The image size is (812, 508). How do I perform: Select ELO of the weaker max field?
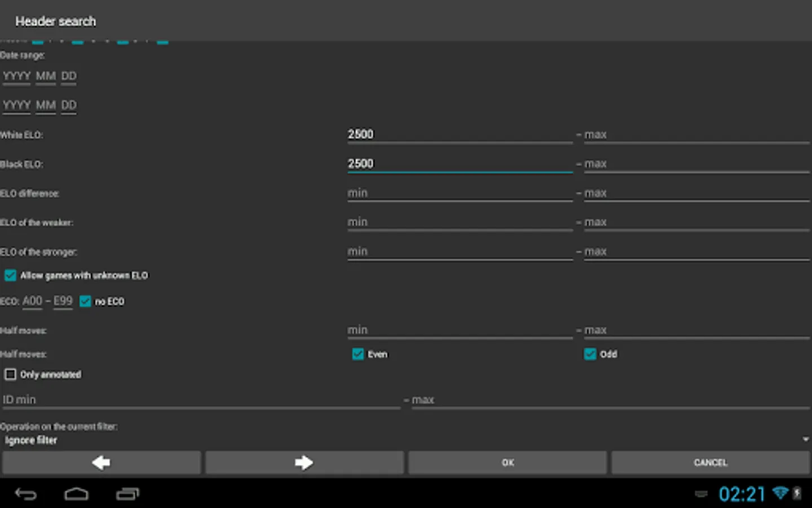(x=697, y=222)
